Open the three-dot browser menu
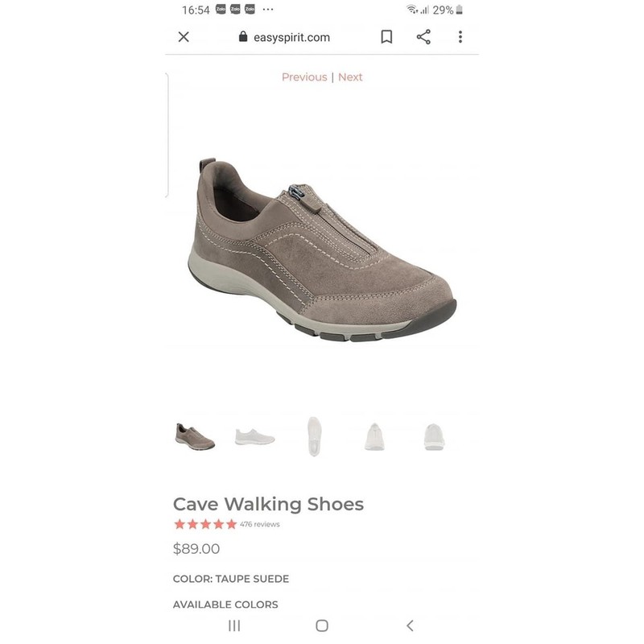Viewport: 644px width, 644px height. click(x=460, y=37)
